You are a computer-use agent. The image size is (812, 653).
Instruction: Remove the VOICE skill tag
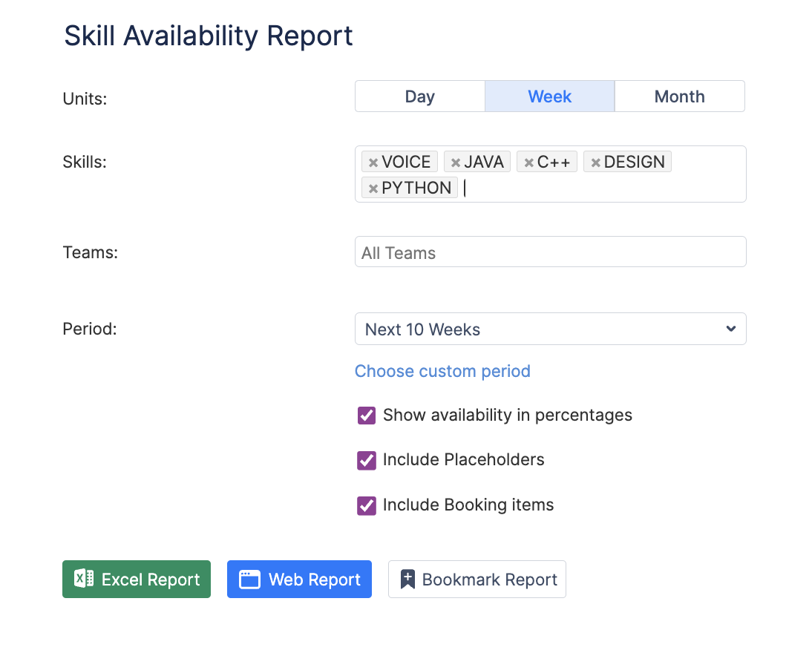[373, 163]
